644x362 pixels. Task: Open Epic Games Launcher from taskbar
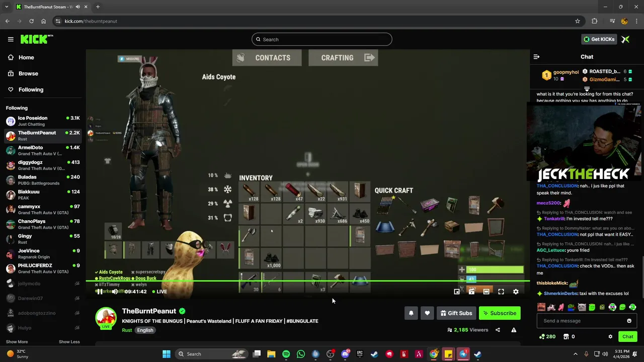360,354
